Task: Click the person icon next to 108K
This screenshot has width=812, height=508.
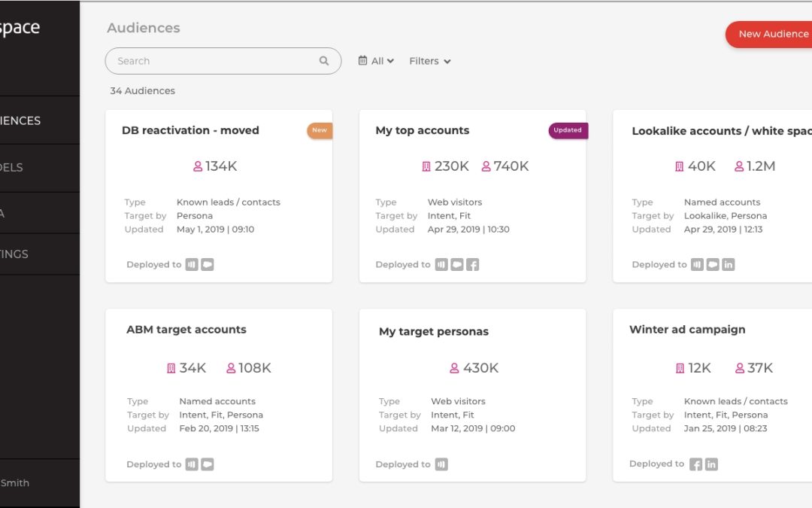Action: point(231,368)
